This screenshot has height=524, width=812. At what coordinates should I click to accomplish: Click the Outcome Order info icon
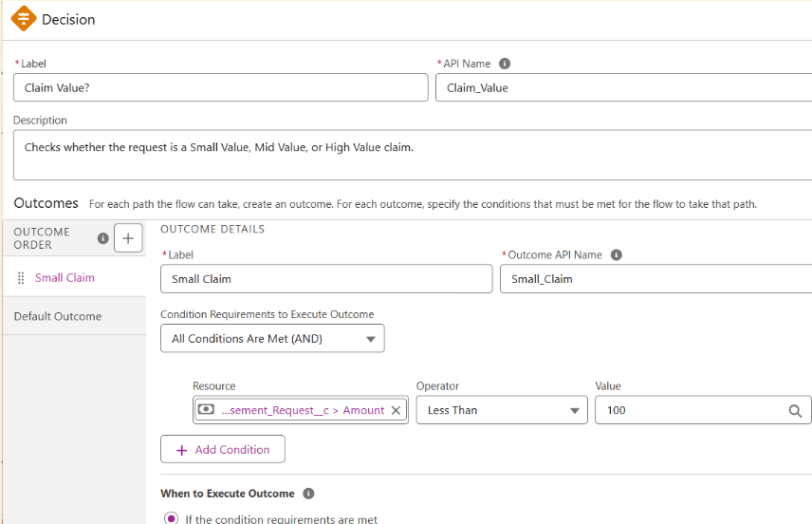pos(102,238)
